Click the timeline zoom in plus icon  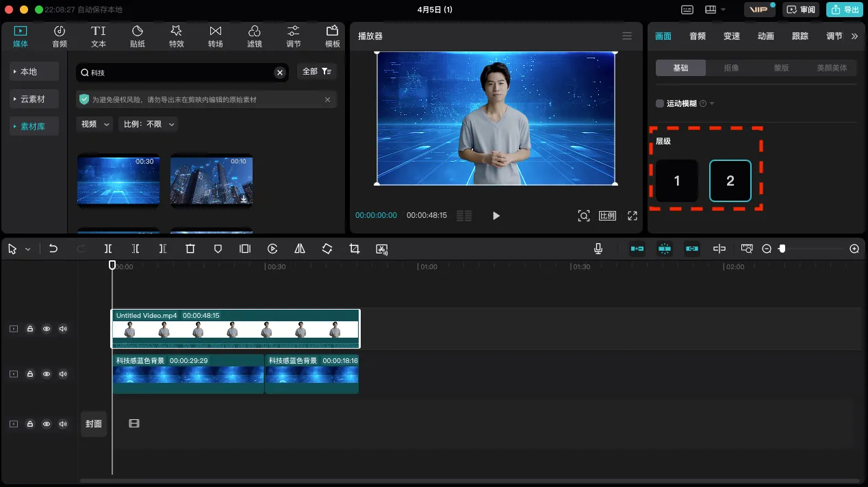[854, 249]
